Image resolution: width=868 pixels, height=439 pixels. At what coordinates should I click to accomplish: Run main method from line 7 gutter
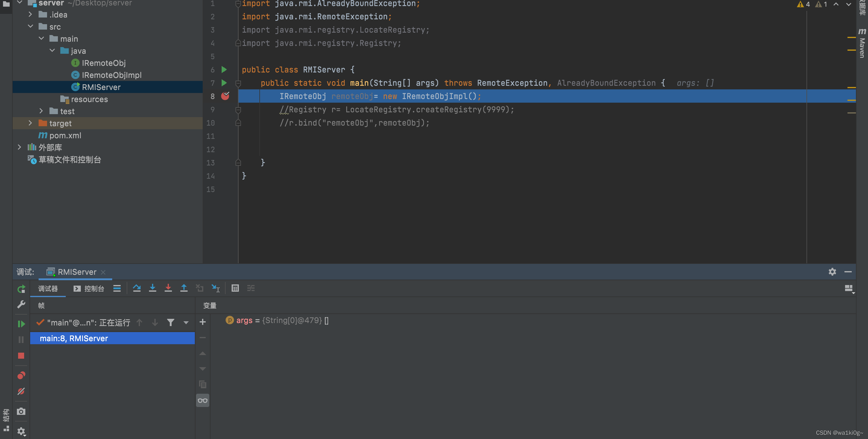click(224, 83)
